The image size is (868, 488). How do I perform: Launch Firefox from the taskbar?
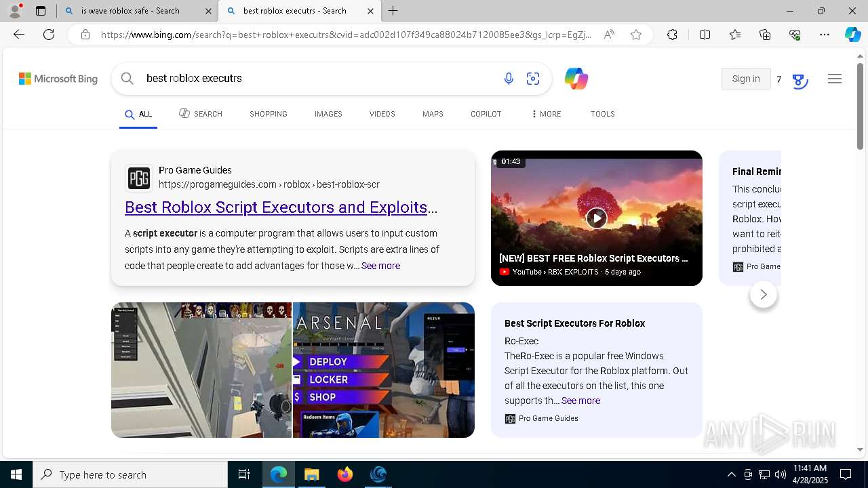(x=345, y=474)
